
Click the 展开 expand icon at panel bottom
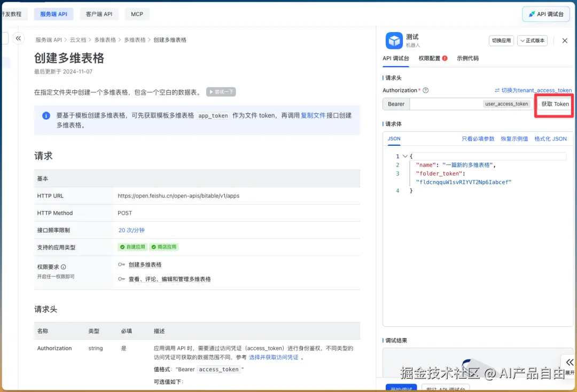point(570,365)
